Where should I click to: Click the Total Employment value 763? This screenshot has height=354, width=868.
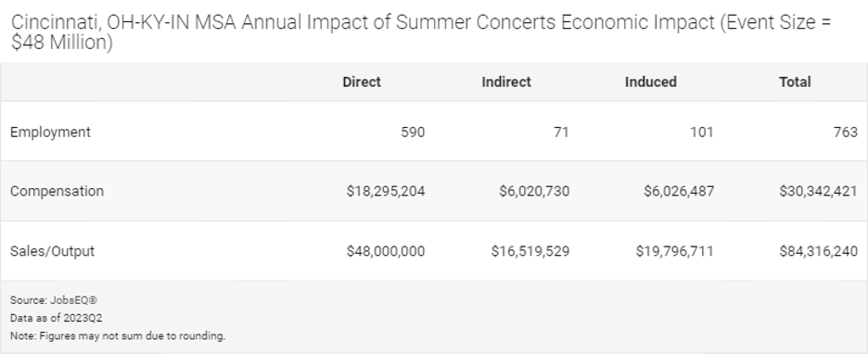(x=846, y=133)
